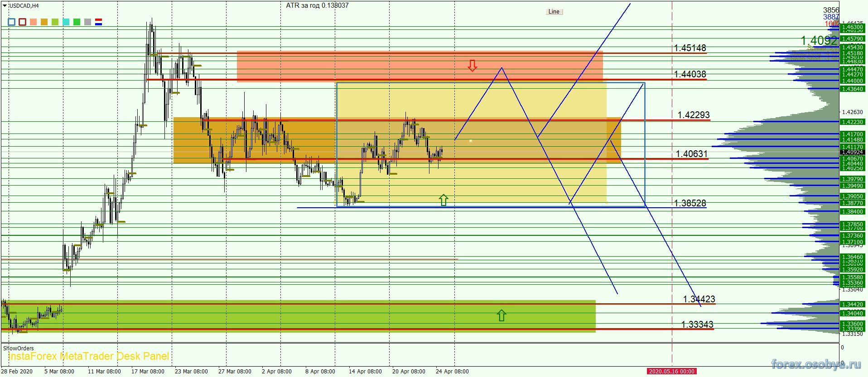Select the dark red outlined rectangle tool
This screenshot has height=377, width=868.
[x=22, y=22]
